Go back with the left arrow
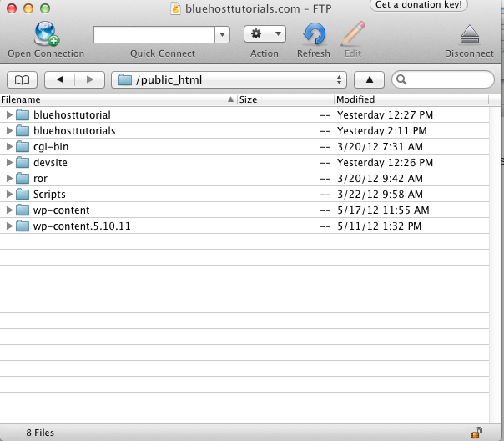The image size is (504, 441). (x=60, y=79)
